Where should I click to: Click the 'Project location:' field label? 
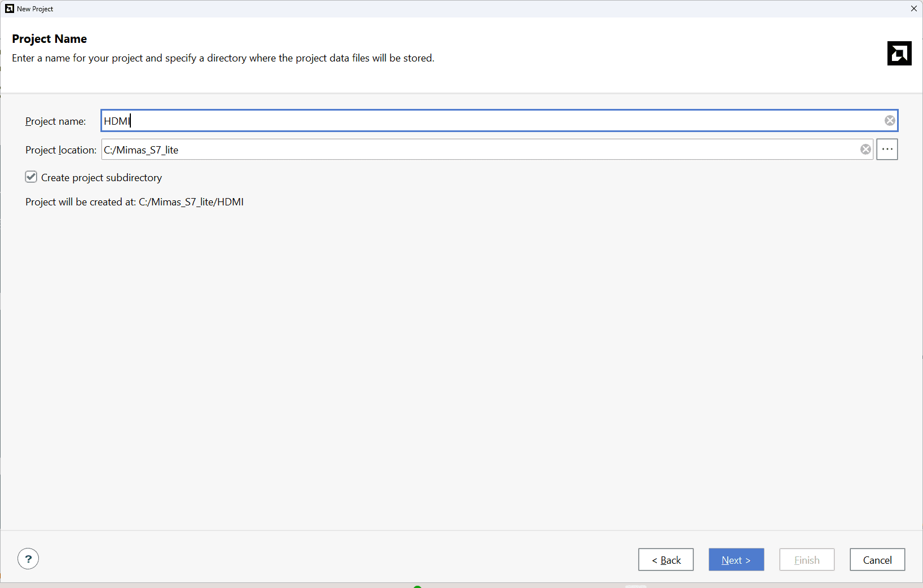pos(61,150)
